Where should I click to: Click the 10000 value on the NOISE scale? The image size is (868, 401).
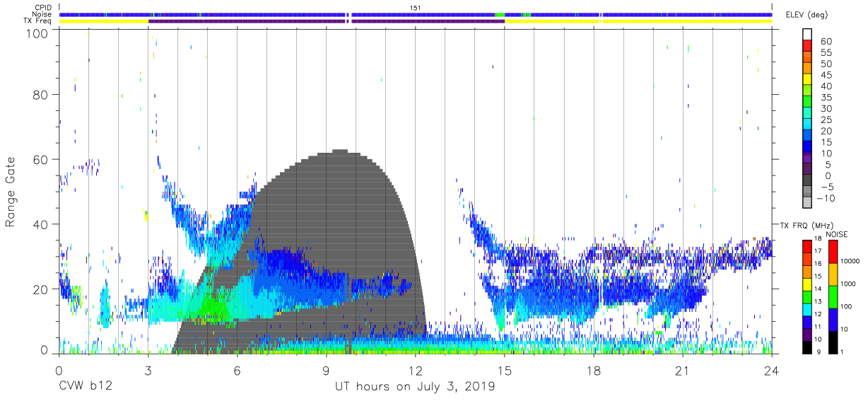[x=850, y=262]
